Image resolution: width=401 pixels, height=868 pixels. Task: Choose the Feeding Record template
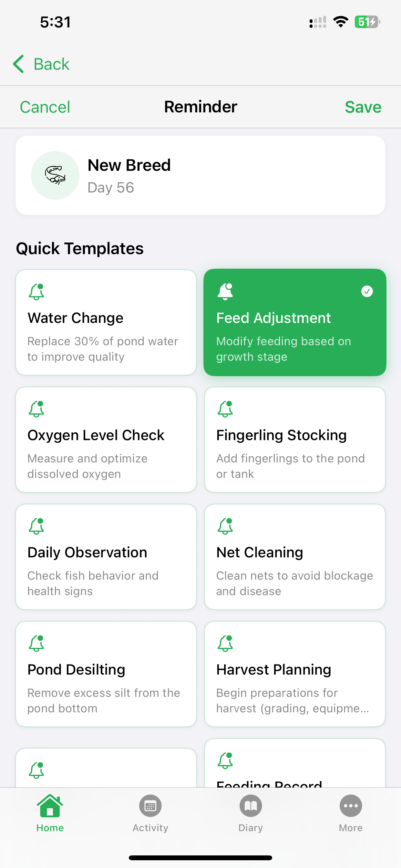294,765
